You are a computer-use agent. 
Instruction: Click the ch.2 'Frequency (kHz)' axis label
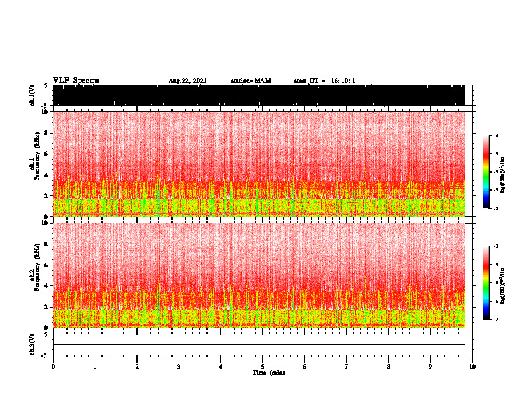pos(37,267)
